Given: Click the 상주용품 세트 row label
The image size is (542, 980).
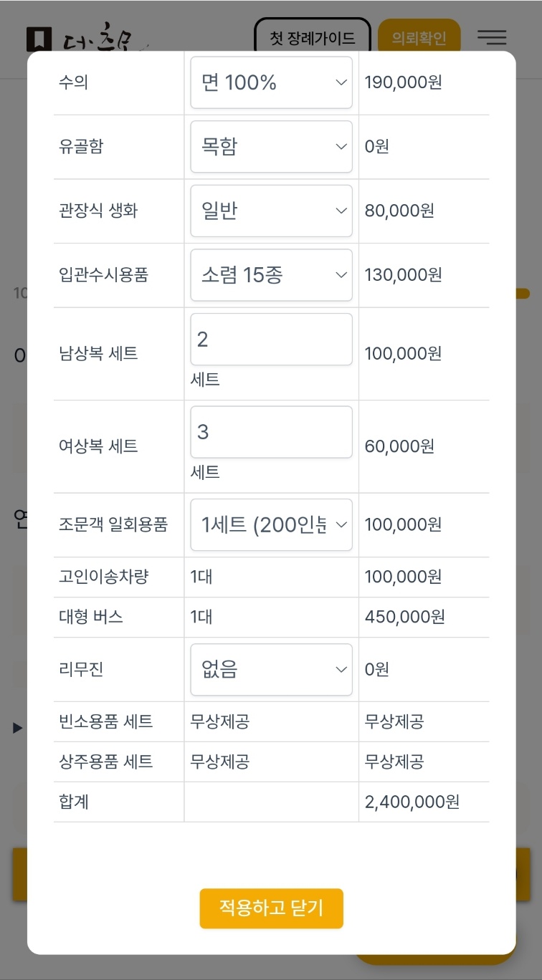Looking at the screenshot, I should (105, 762).
